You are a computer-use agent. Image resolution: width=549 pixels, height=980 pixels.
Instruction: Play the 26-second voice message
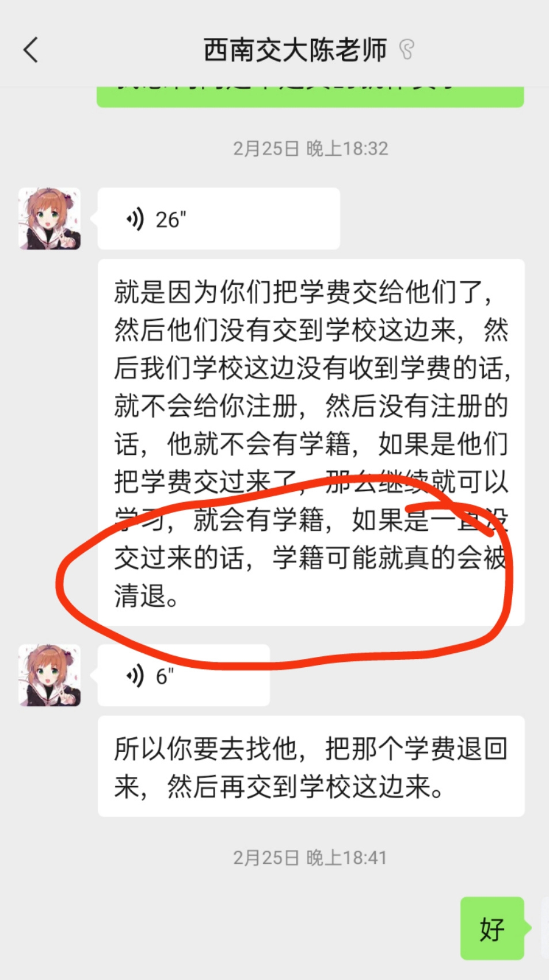219,219
